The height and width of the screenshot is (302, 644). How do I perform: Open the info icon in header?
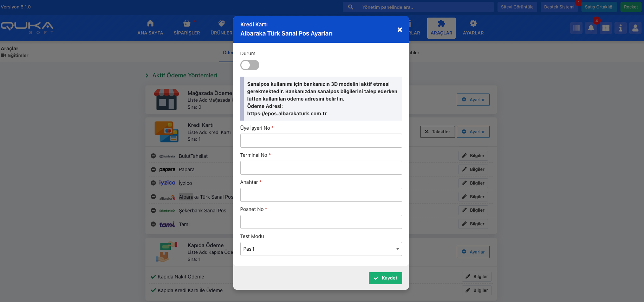[620, 28]
